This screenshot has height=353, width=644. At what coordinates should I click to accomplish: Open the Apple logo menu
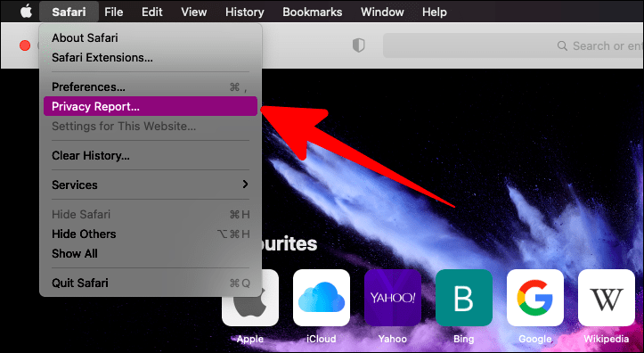[x=26, y=12]
